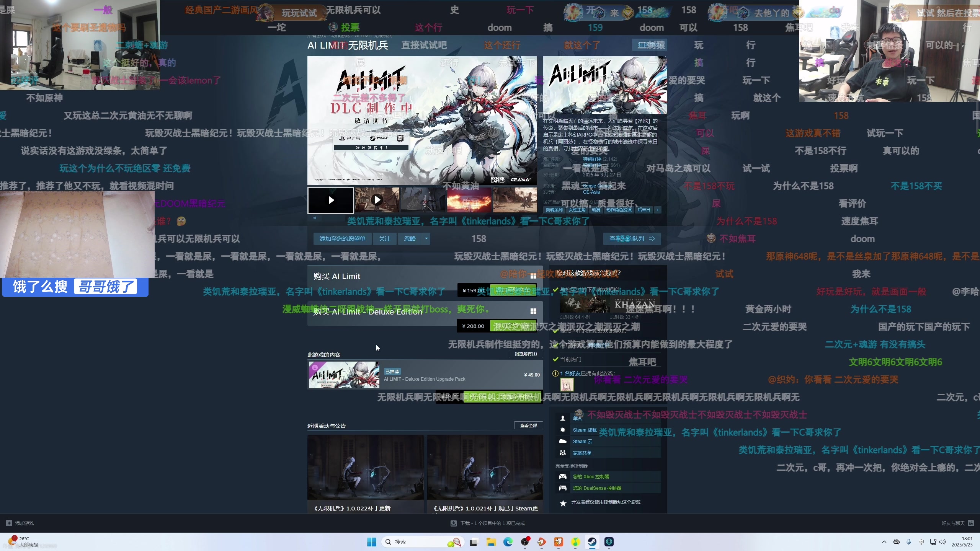The image size is (980, 551).
Task: Open Task View on taskbar
Action: [x=474, y=542]
